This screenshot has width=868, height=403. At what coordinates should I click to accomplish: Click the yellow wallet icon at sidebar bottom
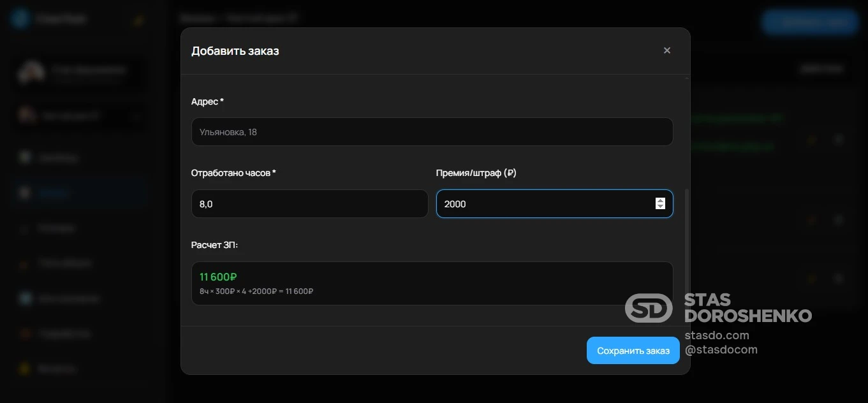click(24, 368)
